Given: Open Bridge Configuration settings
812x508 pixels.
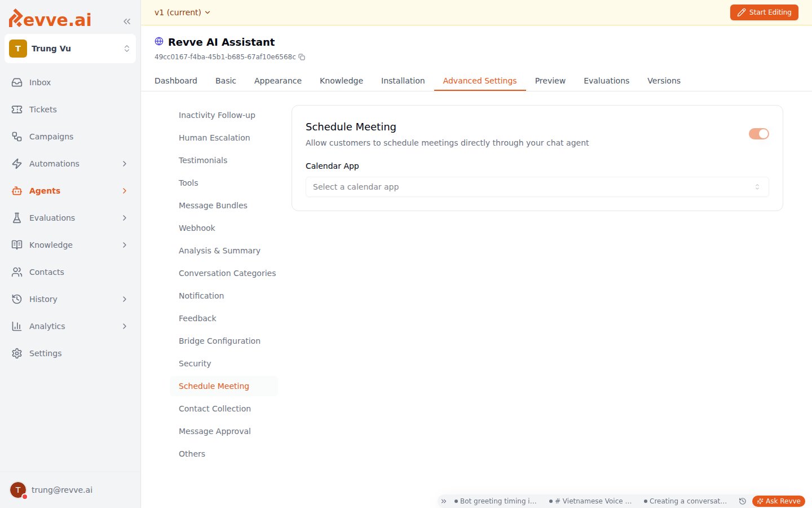Looking at the screenshot, I should pyautogui.click(x=224, y=341).
